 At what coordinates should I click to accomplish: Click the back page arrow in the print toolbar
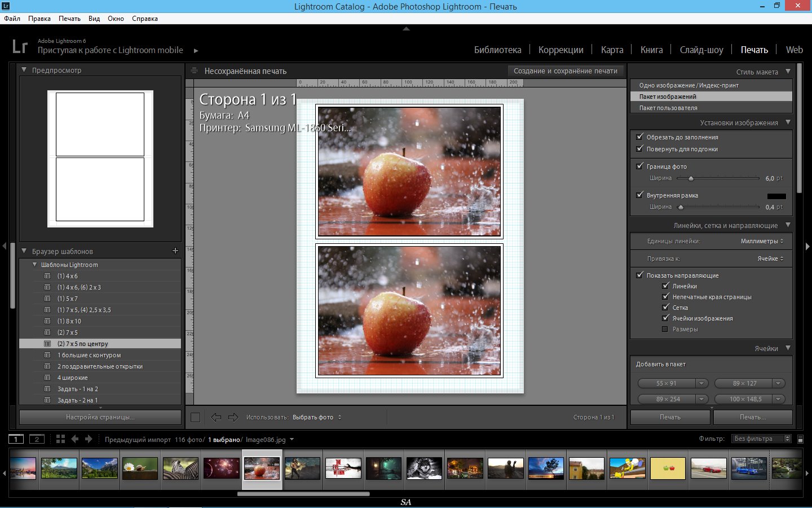(216, 417)
